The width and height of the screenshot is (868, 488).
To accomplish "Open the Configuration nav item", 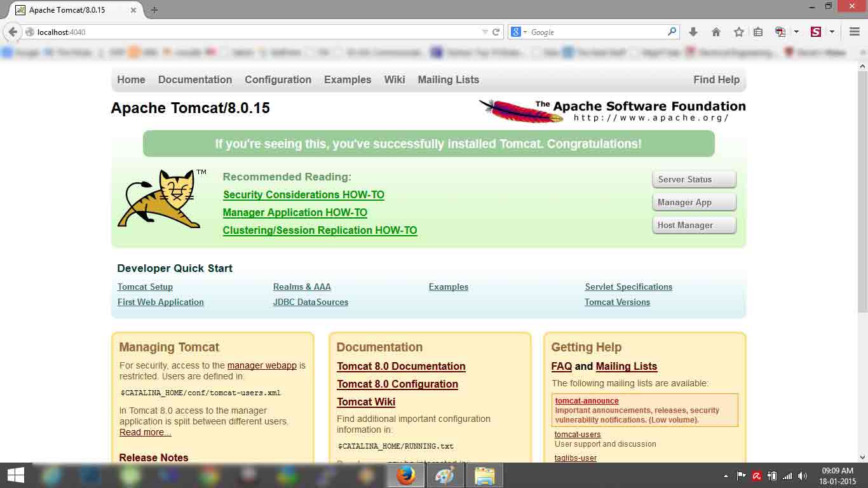I will [278, 79].
